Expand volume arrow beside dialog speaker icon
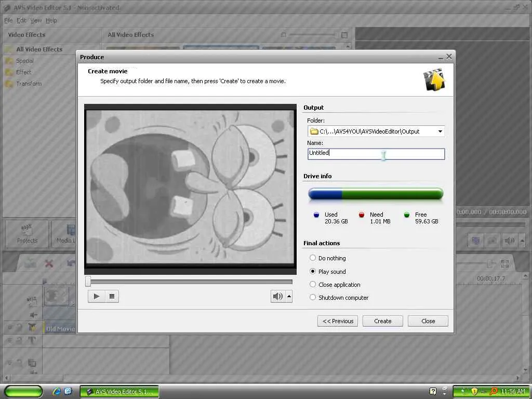The height and width of the screenshot is (399, 532). [289, 297]
